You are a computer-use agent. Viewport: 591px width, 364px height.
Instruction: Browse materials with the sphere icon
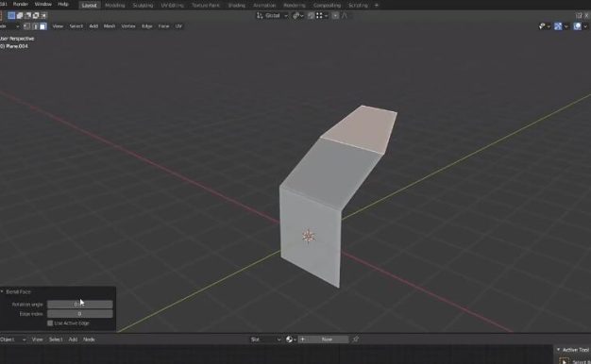[291, 339]
